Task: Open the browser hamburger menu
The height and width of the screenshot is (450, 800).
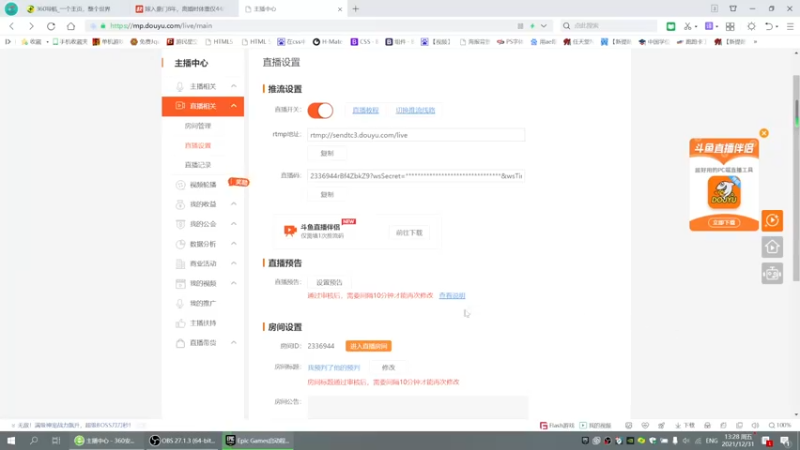Action: point(790,26)
